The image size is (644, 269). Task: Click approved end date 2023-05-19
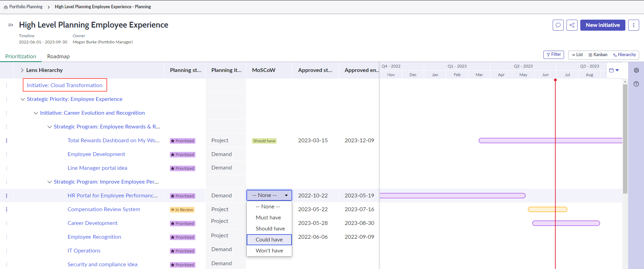(x=359, y=196)
